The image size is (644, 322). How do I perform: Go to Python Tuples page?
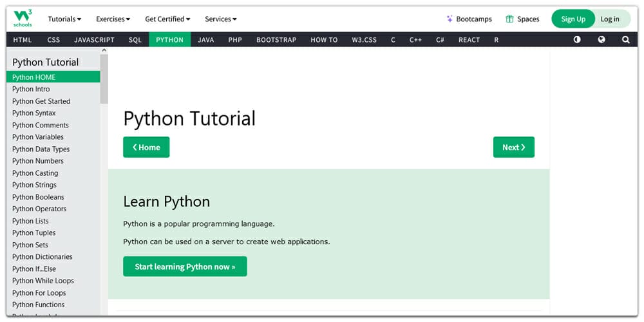[53, 233]
